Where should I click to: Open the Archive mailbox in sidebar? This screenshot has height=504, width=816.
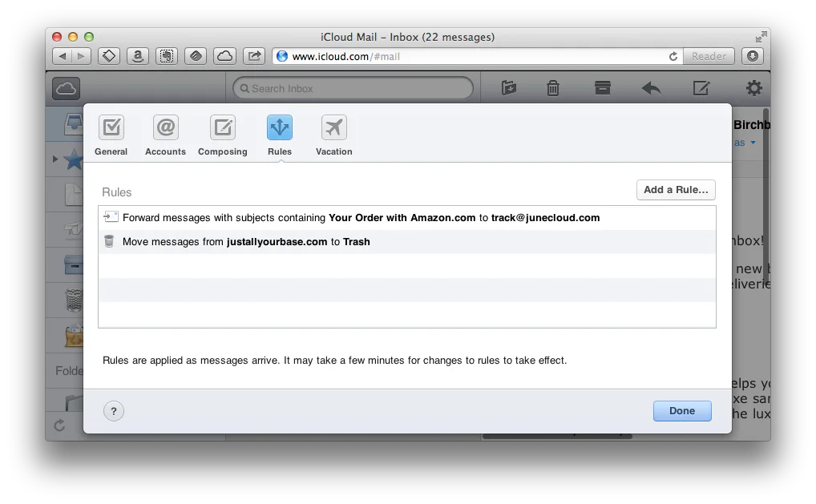click(74, 264)
